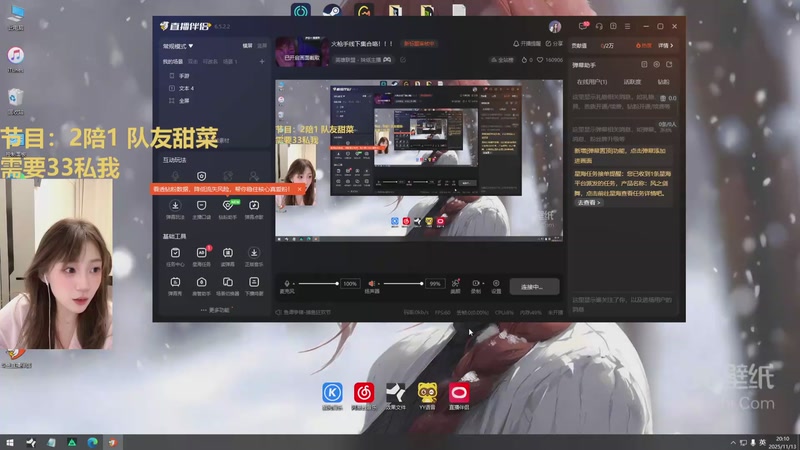Click the stream cover thumbnail
Image resolution: width=800 pixels, height=450 pixels.
click(302, 52)
